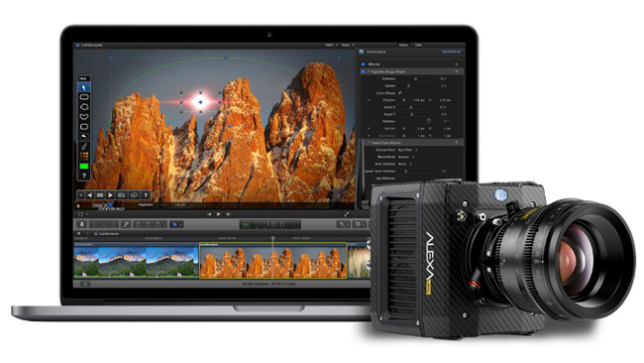Reset the Track flare effect arrow icon
This screenshot has height=363, width=644.
click(457, 142)
